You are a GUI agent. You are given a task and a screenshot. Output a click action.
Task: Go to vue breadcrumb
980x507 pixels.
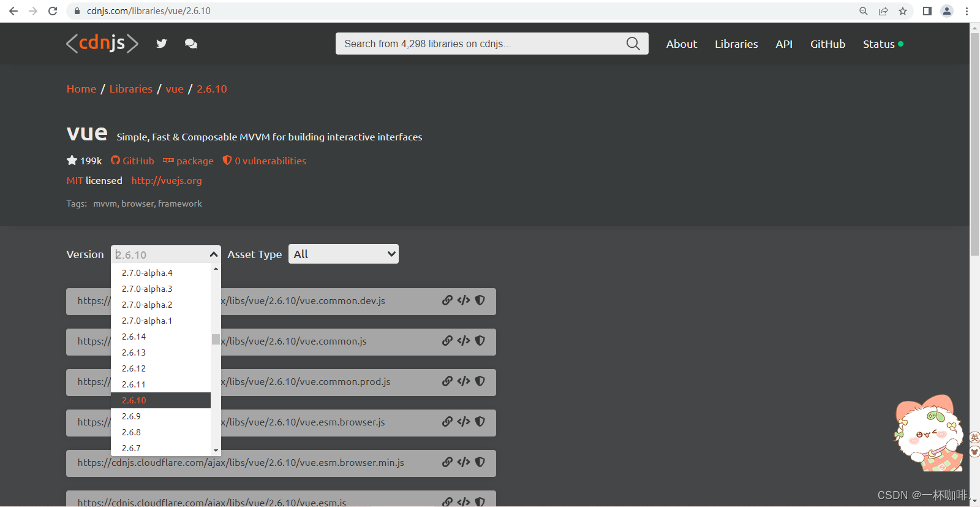pos(175,89)
